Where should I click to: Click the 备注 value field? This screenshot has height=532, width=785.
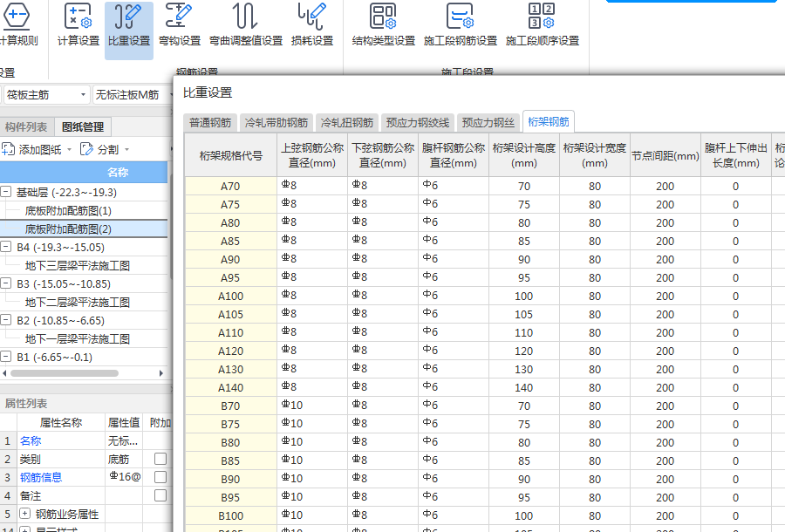(124, 495)
